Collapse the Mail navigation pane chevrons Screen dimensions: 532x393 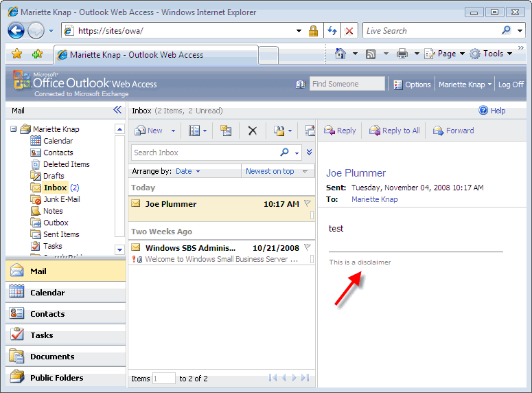tap(117, 110)
